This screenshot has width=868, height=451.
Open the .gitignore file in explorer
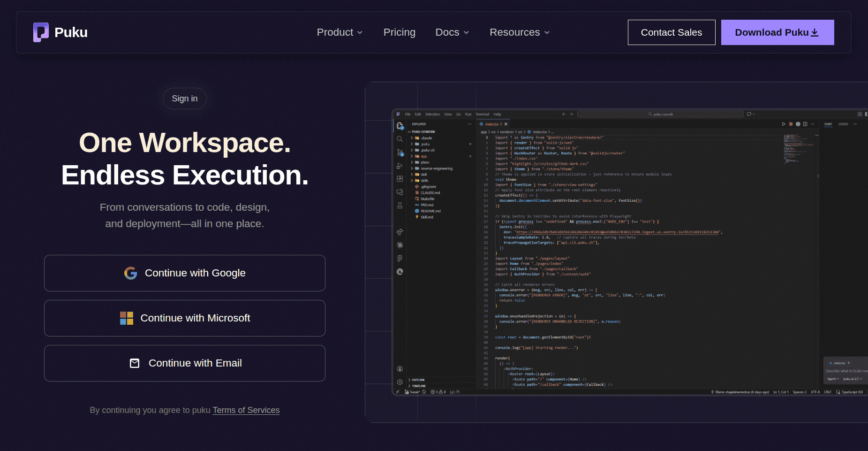click(x=426, y=187)
